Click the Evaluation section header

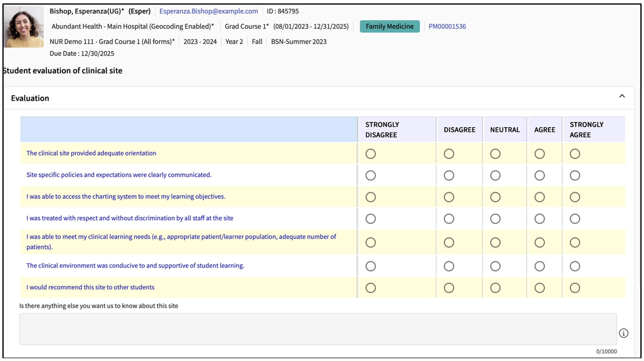click(30, 98)
